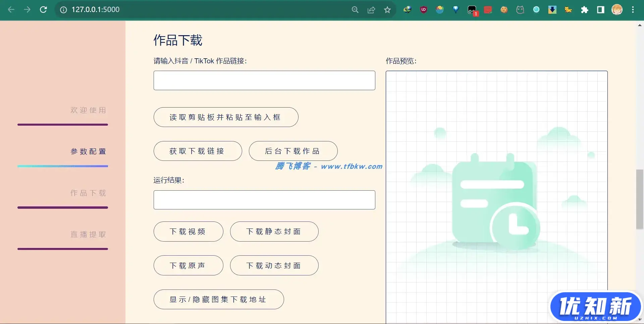The image size is (644, 324).
Task: Reload the page with the refresh icon
Action: [44, 10]
